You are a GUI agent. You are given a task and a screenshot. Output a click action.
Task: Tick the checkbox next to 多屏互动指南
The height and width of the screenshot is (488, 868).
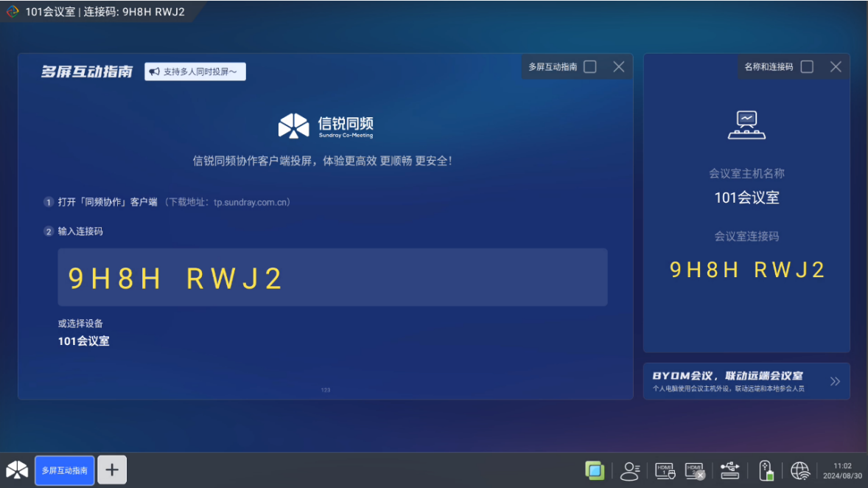(x=590, y=66)
